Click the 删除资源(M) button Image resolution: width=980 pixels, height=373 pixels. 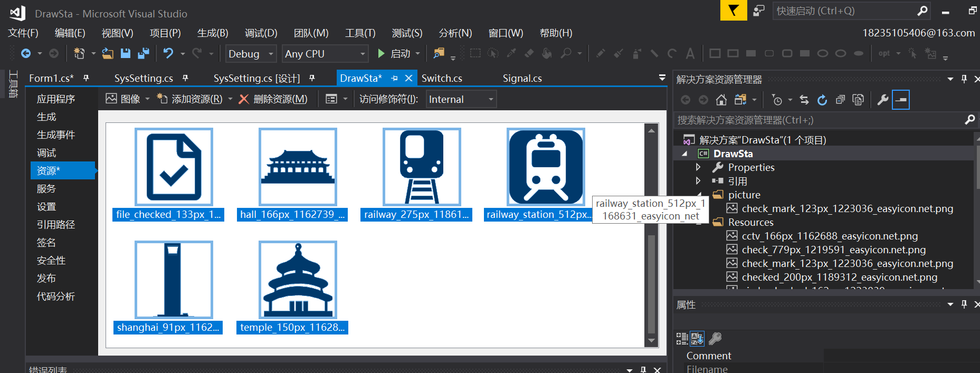pos(273,99)
